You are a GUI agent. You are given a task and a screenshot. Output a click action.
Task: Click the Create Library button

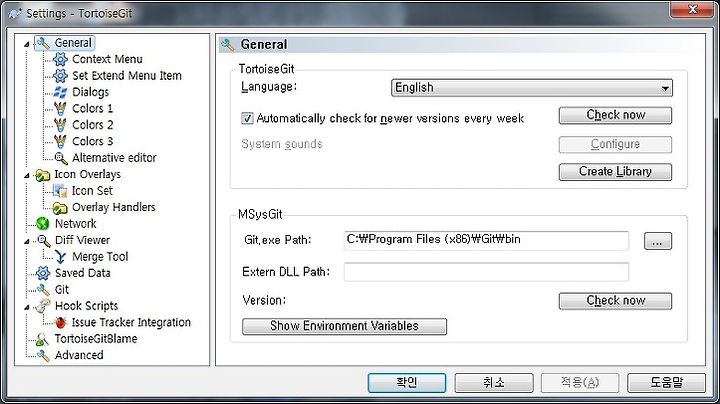pos(615,172)
